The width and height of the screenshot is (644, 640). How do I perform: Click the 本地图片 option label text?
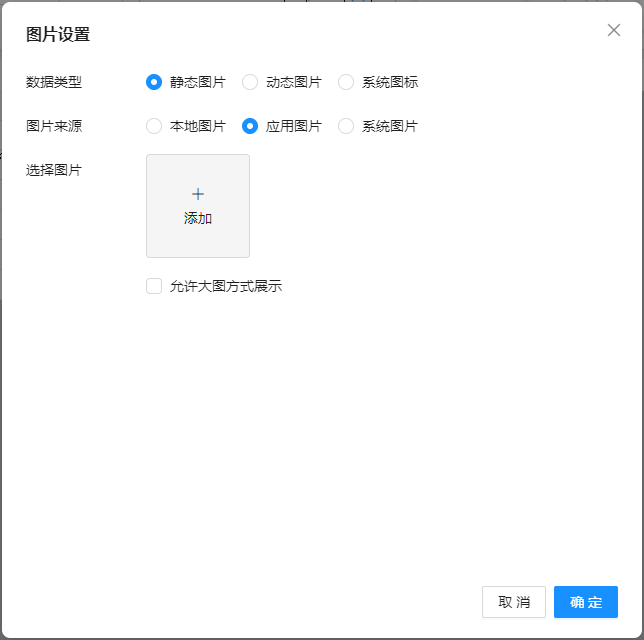click(x=198, y=126)
